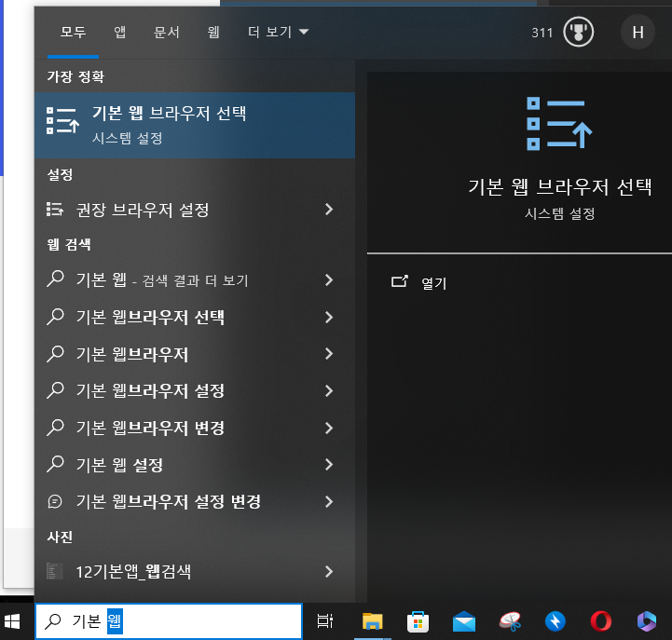Click large preview icon of 기본 웹 브라우저 선택
This screenshot has width=672, height=640.
(558, 123)
